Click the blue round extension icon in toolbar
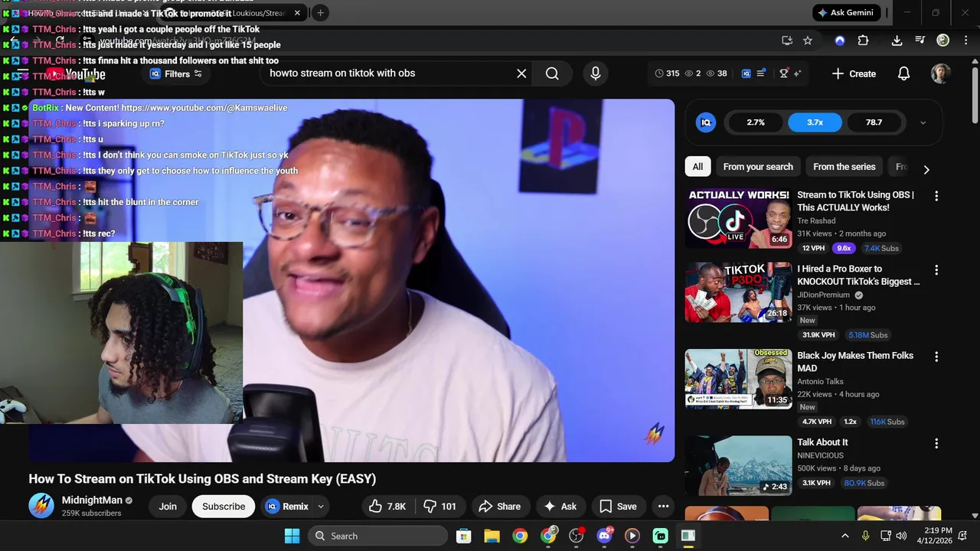 (840, 41)
